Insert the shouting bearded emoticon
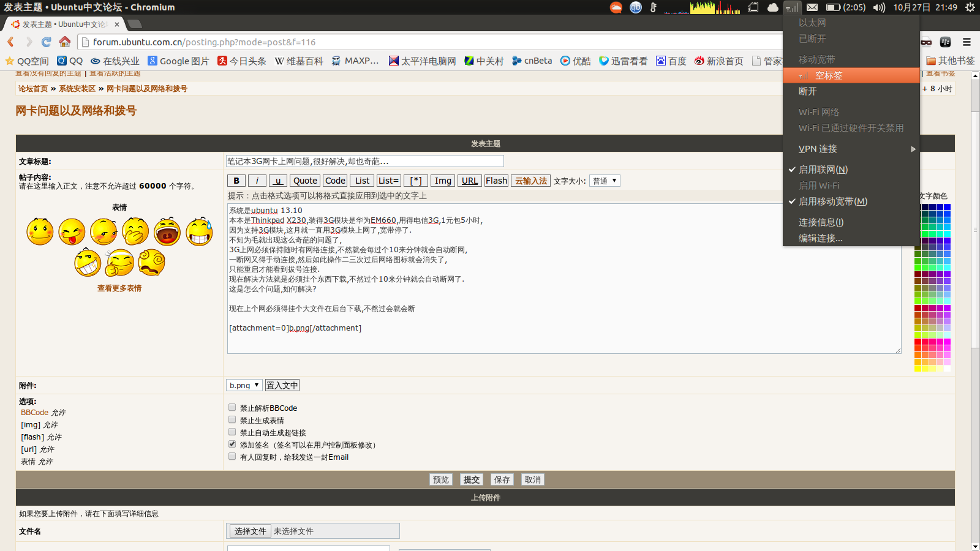 pyautogui.click(x=167, y=231)
